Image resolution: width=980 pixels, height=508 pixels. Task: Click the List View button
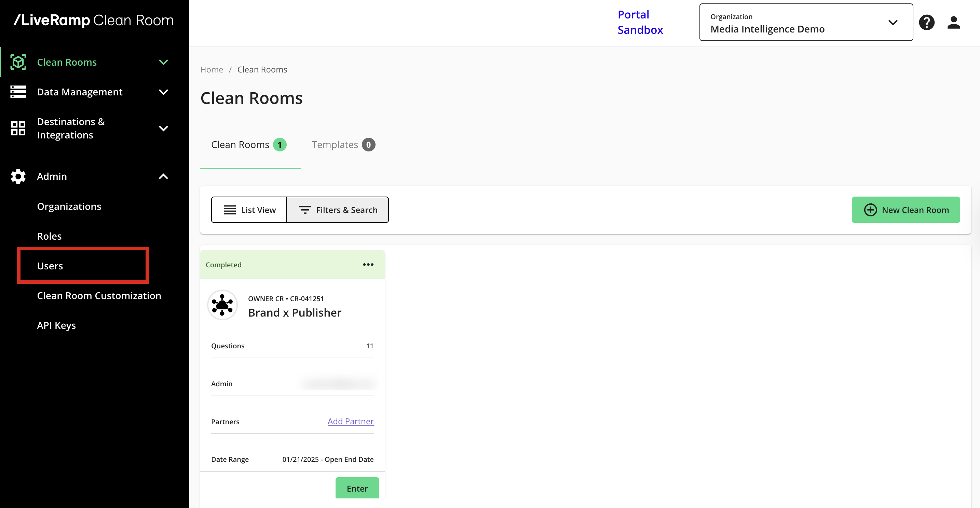tap(249, 210)
